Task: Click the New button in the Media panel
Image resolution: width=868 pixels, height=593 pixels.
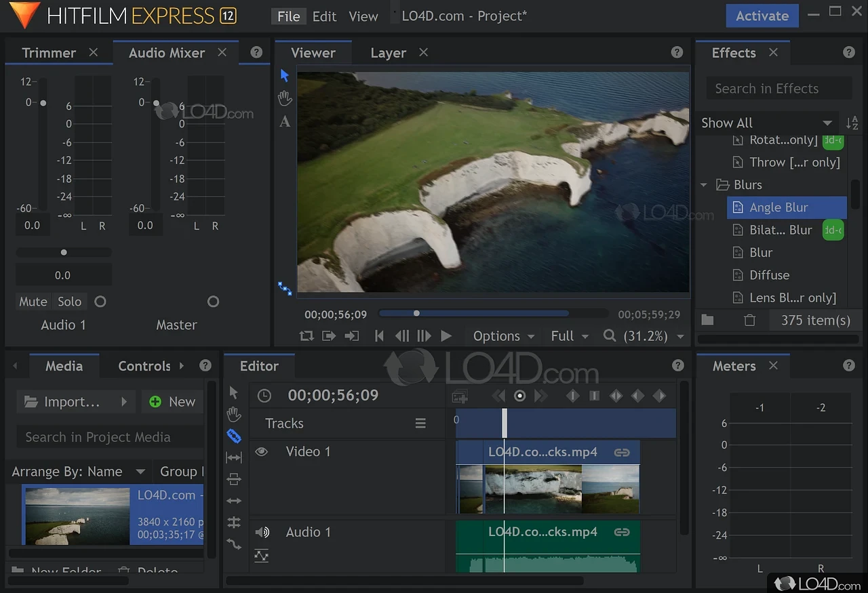Action: [x=172, y=401]
